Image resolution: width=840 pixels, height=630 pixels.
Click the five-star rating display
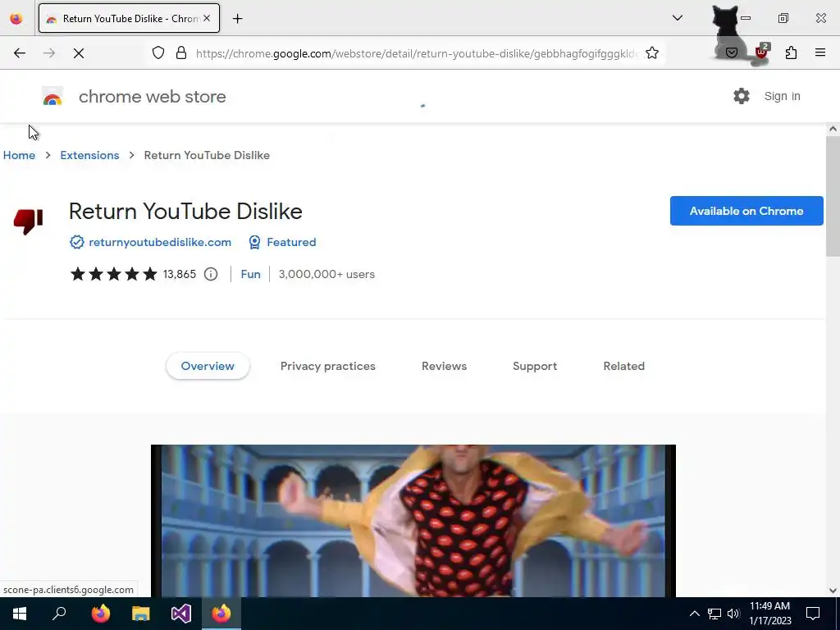(114, 274)
